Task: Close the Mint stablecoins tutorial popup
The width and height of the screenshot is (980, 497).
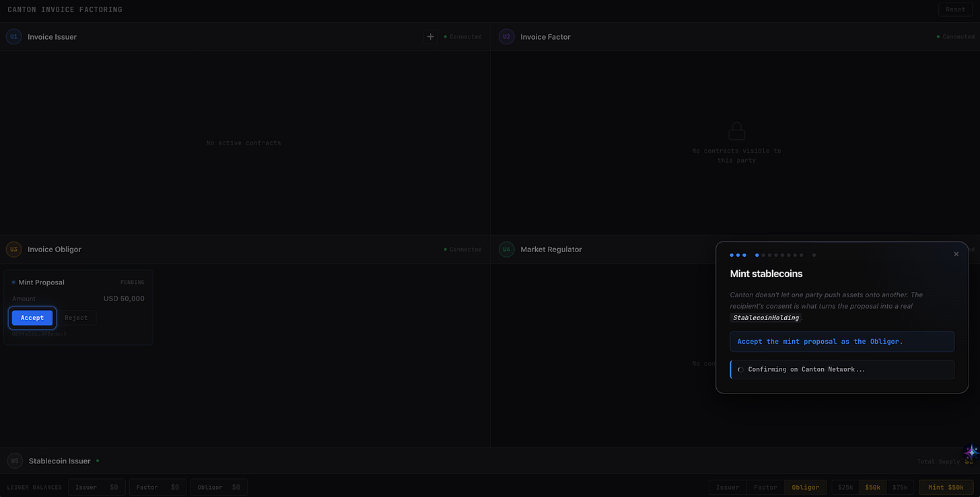Action: pyautogui.click(x=956, y=254)
